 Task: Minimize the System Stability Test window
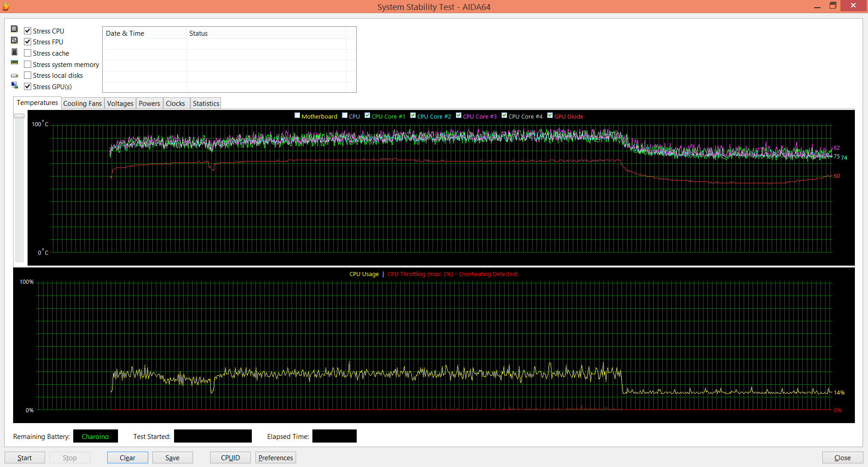click(x=817, y=6)
